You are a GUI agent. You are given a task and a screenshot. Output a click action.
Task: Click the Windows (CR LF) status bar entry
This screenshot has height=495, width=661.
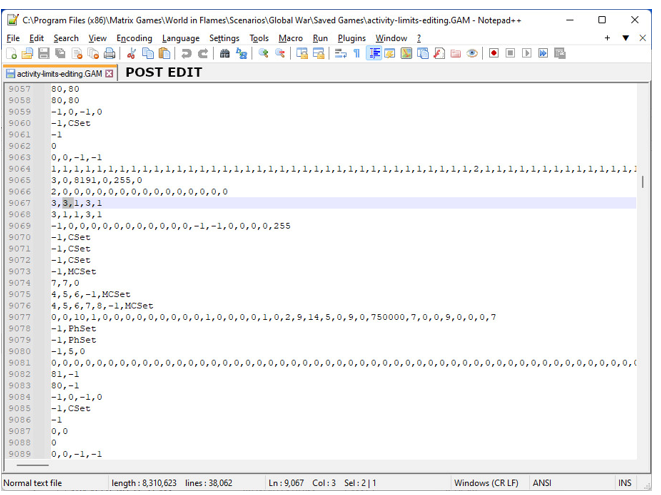coord(486,483)
